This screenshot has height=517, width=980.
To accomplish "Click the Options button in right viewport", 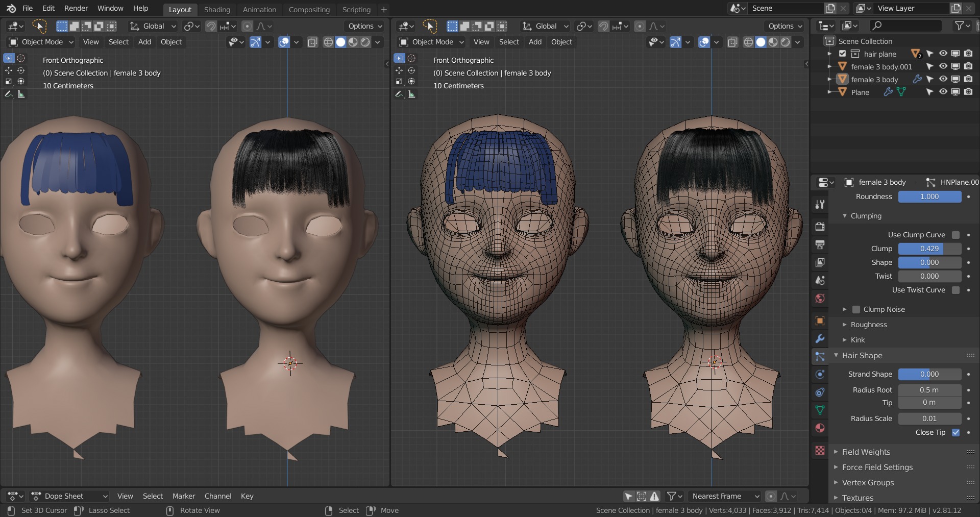I will tap(785, 26).
